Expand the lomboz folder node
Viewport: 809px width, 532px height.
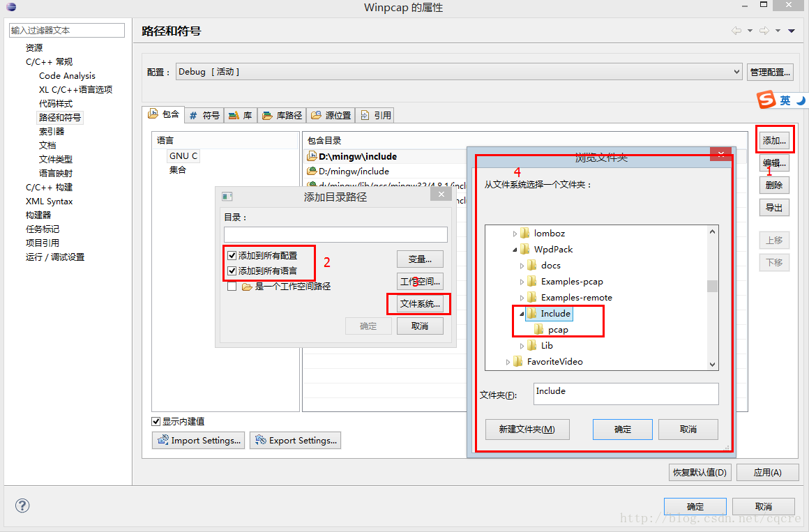pyautogui.click(x=515, y=234)
